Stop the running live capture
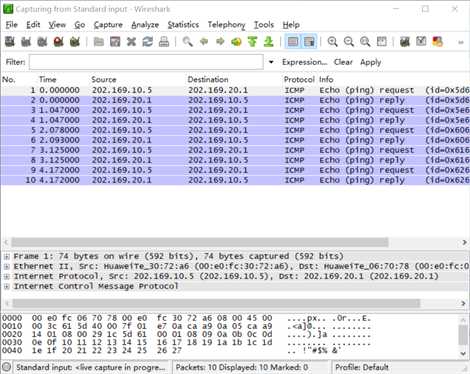The image size is (470, 374). click(59, 42)
